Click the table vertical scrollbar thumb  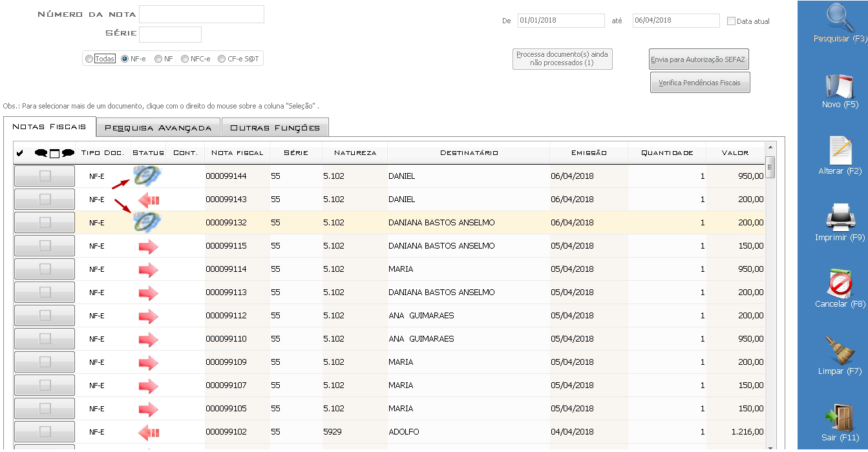coord(770,167)
